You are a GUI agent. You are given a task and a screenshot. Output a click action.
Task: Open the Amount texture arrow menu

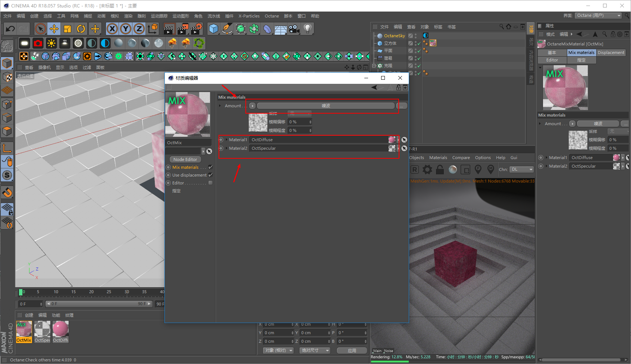tap(252, 106)
